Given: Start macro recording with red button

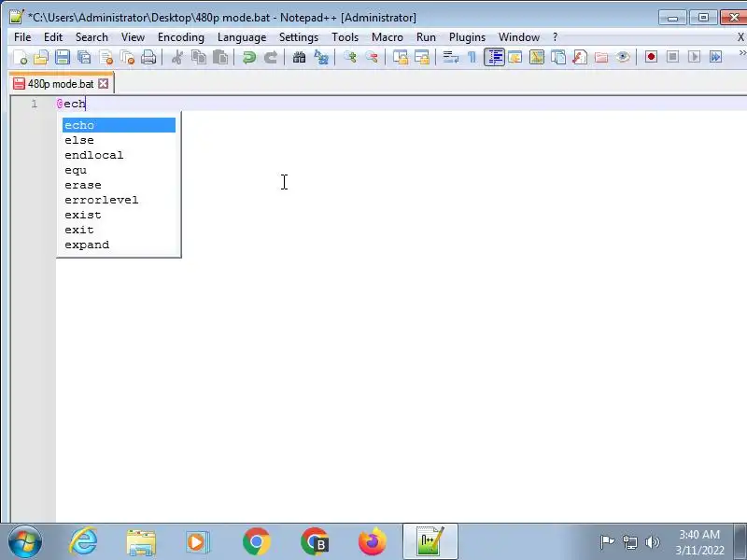Looking at the screenshot, I should click(x=651, y=57).
